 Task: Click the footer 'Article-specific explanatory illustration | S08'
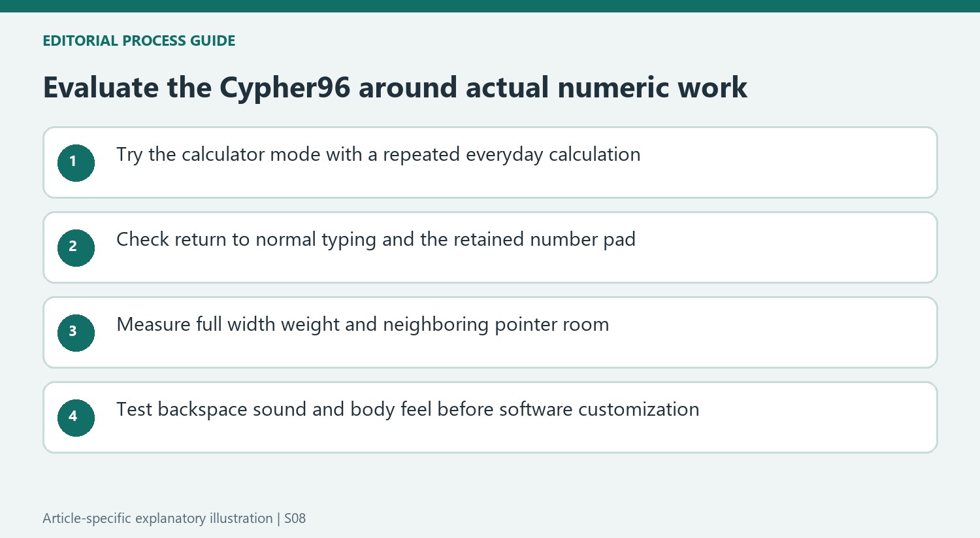tap(174, 518)
